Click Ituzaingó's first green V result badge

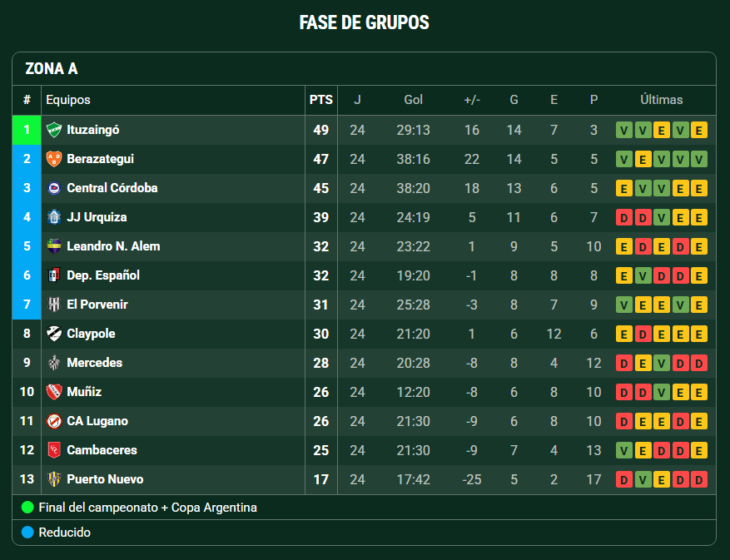pyautogui.click(x=623, y=130)
